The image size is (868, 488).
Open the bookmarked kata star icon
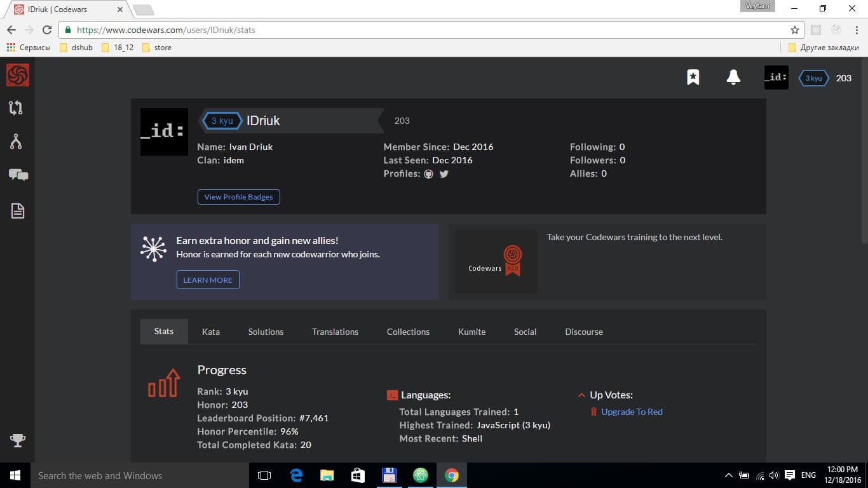(x=693, y=78)
